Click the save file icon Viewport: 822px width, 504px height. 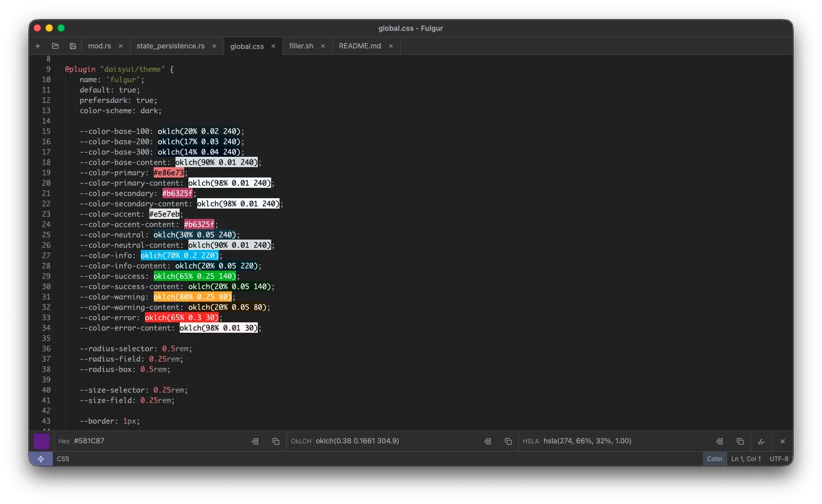[73, 46]
